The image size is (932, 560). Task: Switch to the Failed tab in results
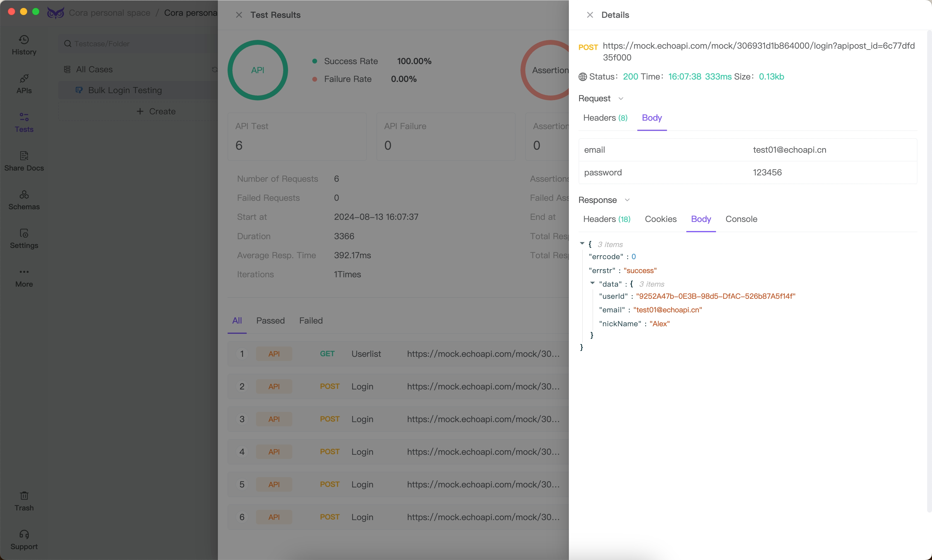pyautogui.click(x=310, y=321)
